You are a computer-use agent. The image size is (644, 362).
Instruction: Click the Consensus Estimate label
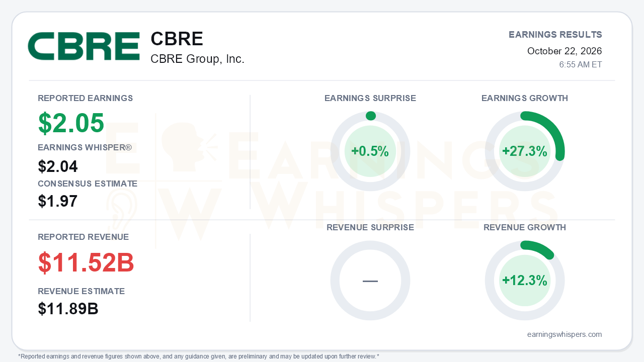tap(88, 184)
